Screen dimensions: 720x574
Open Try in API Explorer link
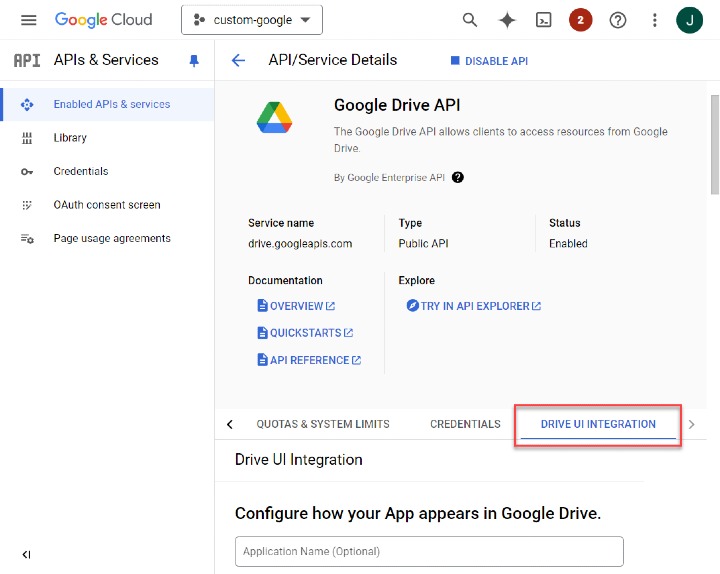474,306
